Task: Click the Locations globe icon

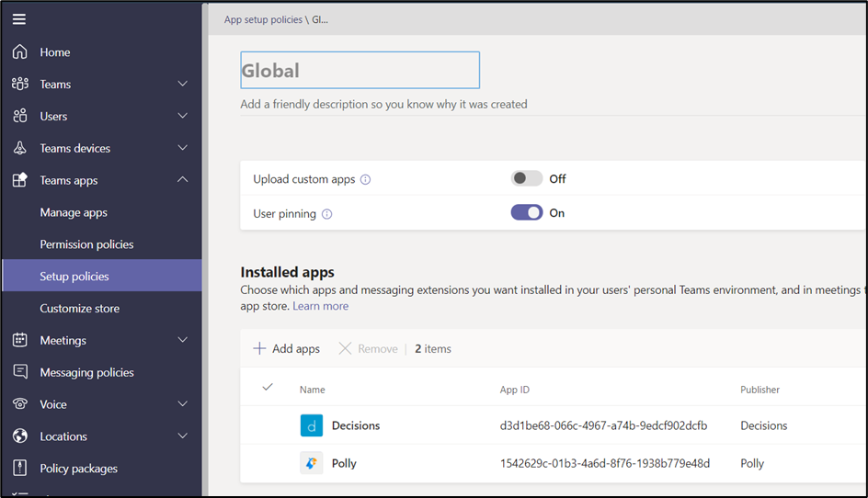Action: [20, 436]
